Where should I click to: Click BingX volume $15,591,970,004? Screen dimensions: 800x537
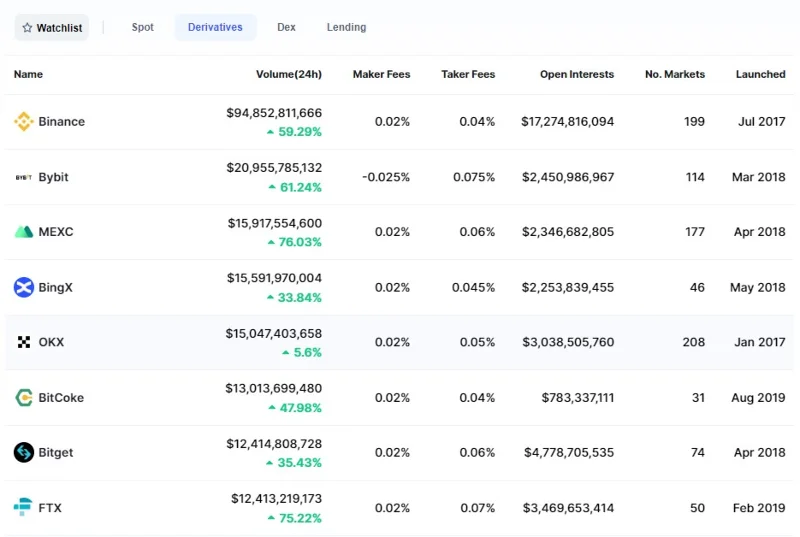[x=274, y=278]
